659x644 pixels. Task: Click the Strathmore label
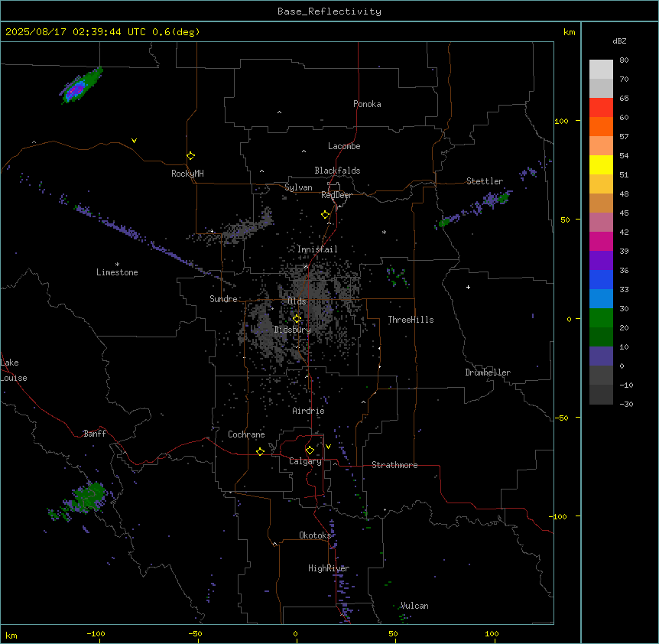coord(394,465)
